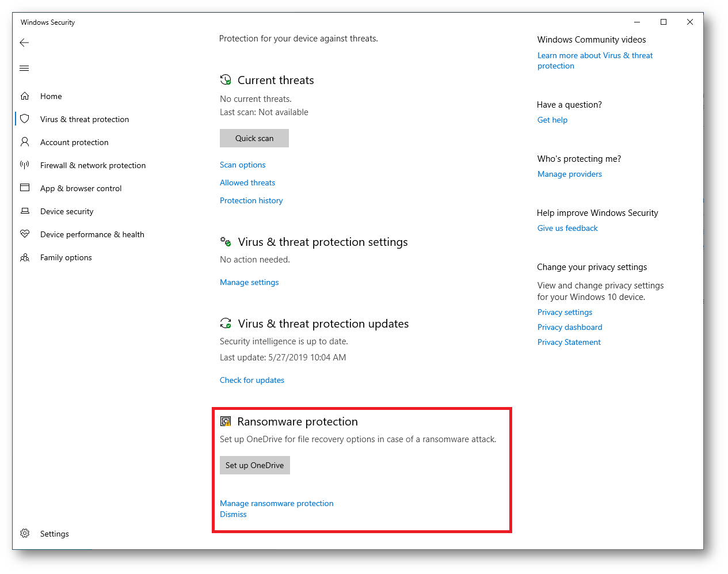Open Privacy Statement link
Image resolution: width=728 pixels, height=574 pixels.
[569, 342]
